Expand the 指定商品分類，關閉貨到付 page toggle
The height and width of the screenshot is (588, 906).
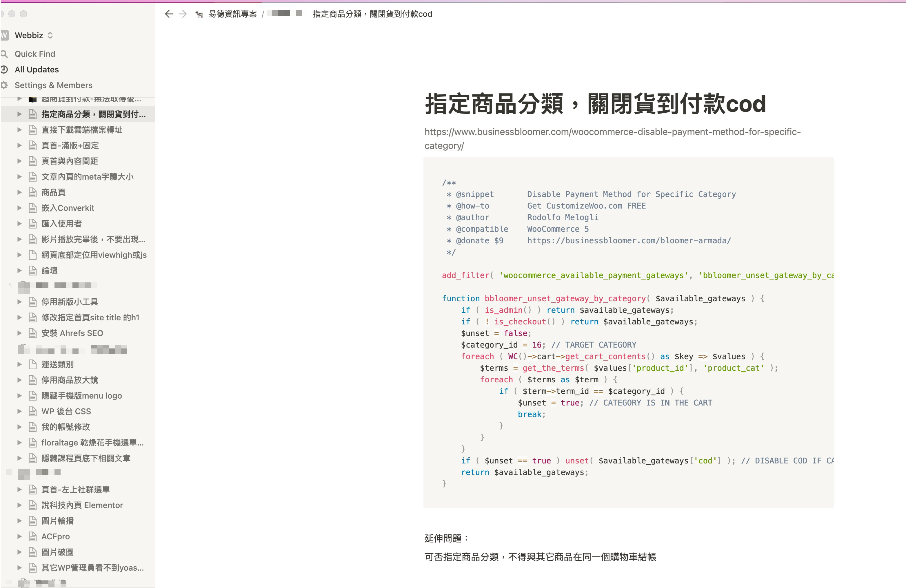pyautogui.click(x=19, y=114)
